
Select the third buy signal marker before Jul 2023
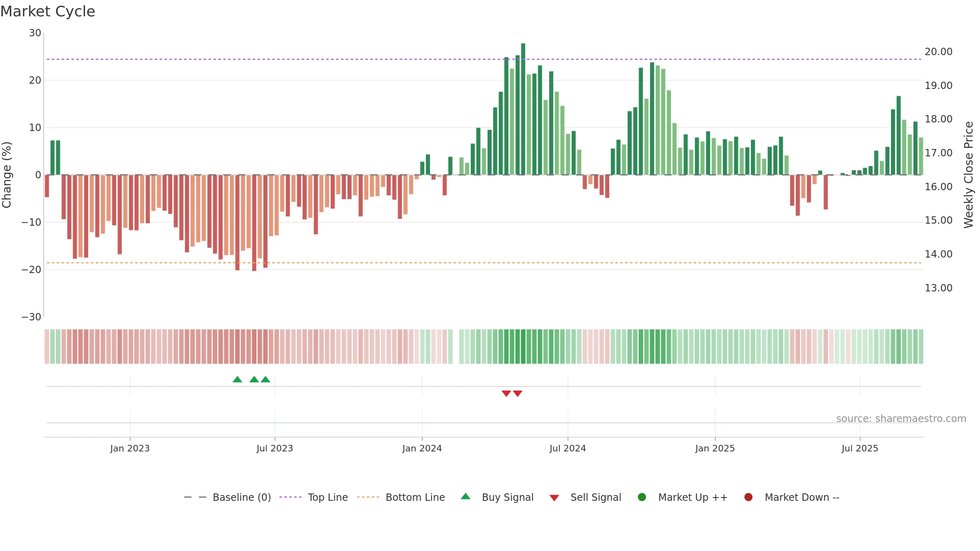265,379
